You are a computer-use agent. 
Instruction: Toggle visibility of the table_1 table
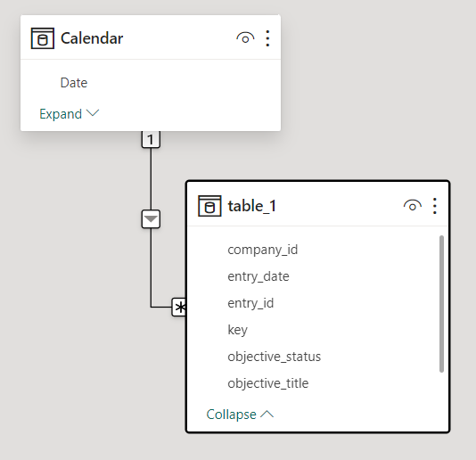click(x=412, y=206)
